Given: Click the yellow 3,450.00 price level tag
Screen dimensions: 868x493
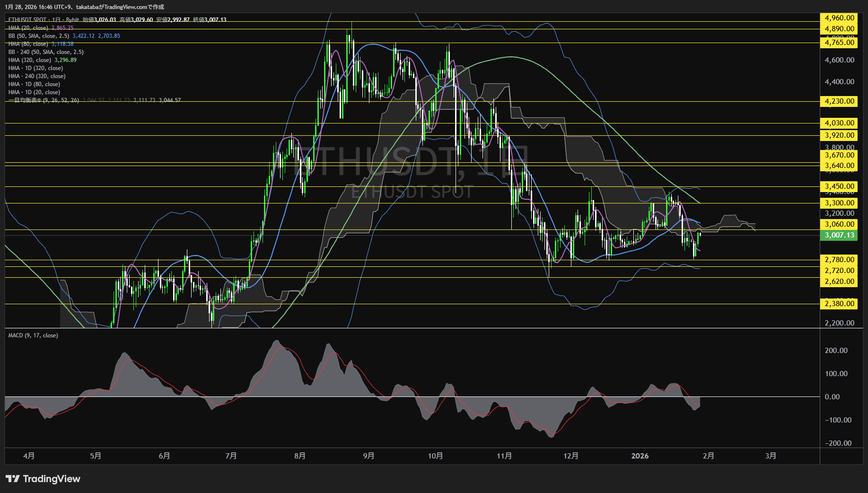Looking at the screenshot, I should (x=839, y=186).
